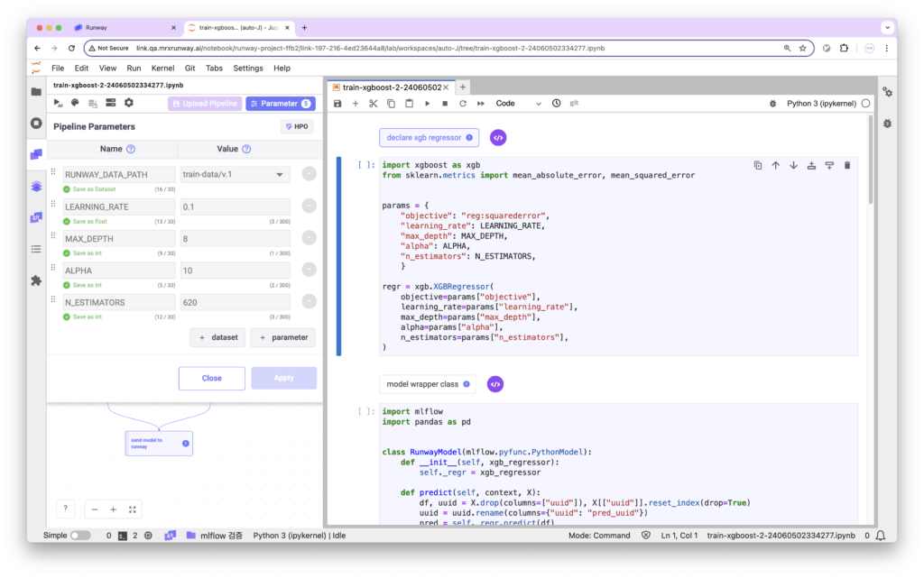Restart the kernel

pyautogui.click(x=463, y=104)
